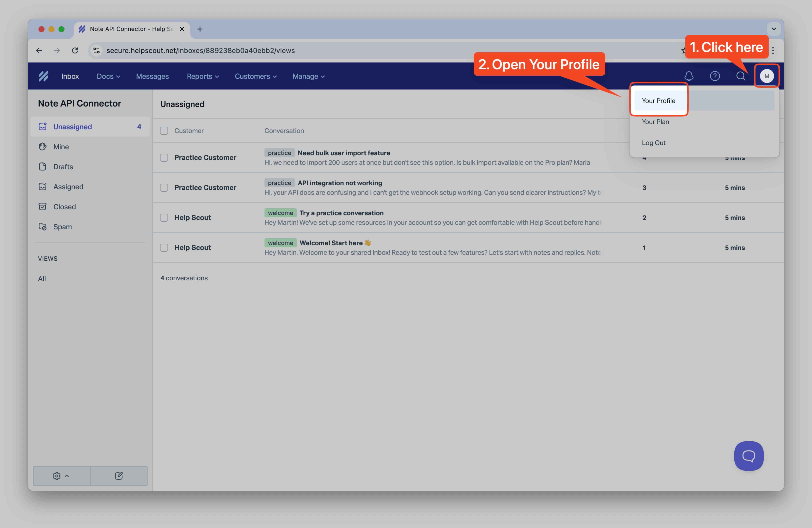Screen dimensions: 812x528
Task: Expand the caret beside settings gear
Action: [67, 476]
